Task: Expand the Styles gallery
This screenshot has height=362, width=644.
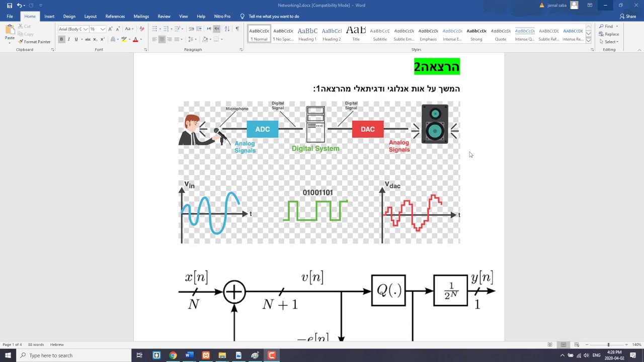Action: 589,41
